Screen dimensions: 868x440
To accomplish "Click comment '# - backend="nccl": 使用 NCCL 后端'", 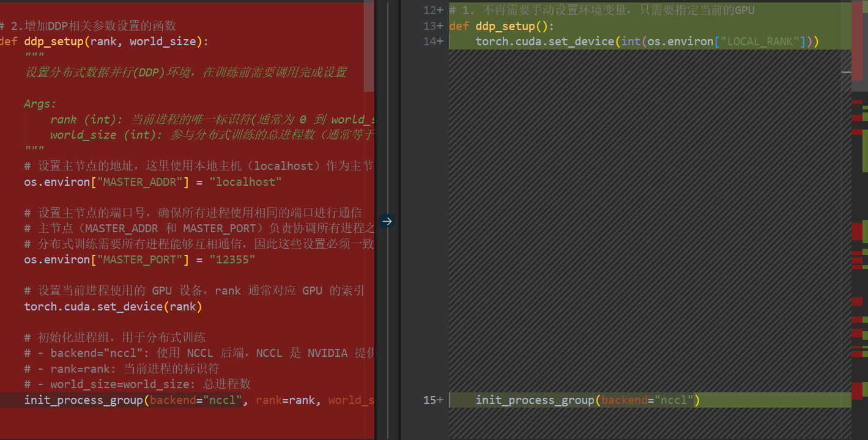I will 199,353.
